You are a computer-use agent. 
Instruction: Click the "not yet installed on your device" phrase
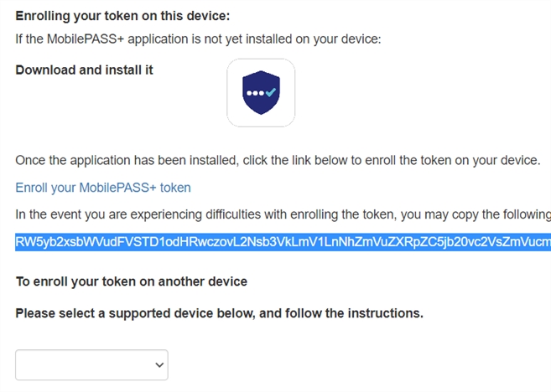pyautogui.click(x=297, y=39)
